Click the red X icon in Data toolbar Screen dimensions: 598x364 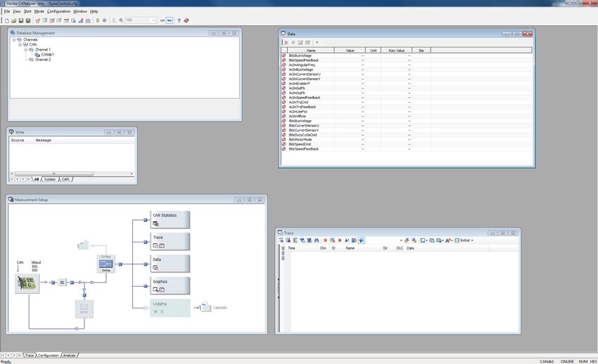[x=286, y=42]
